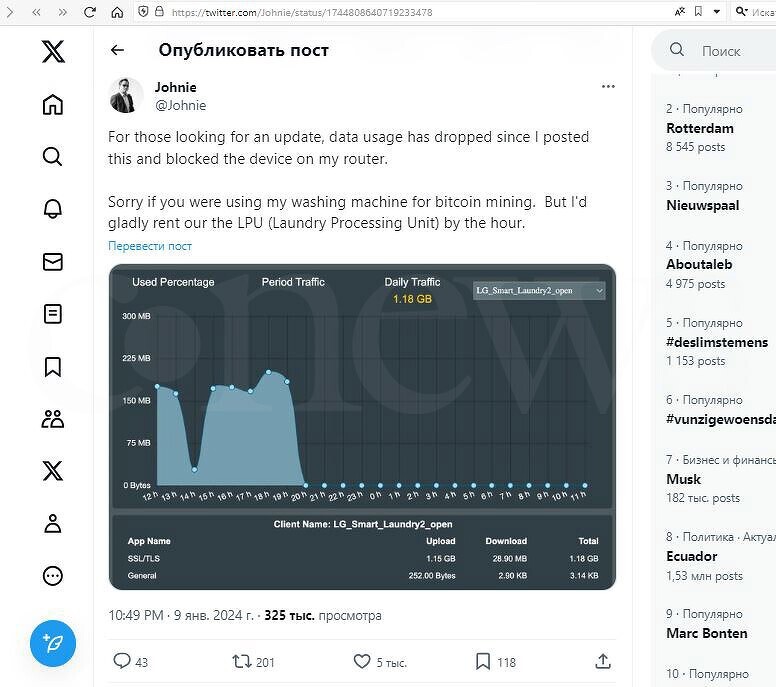Open Home from the left sidebar
This screenshot has width=776, height=687.
53,105
